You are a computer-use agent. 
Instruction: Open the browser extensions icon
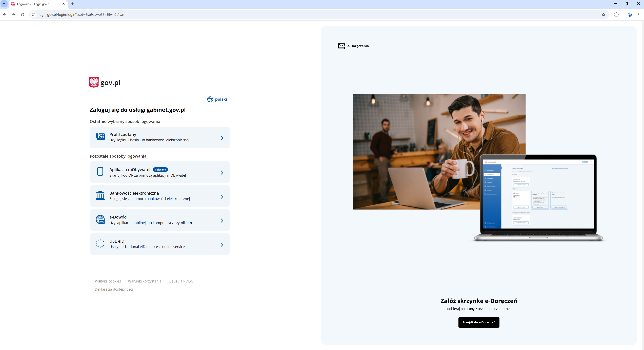[x=616, y=14]
